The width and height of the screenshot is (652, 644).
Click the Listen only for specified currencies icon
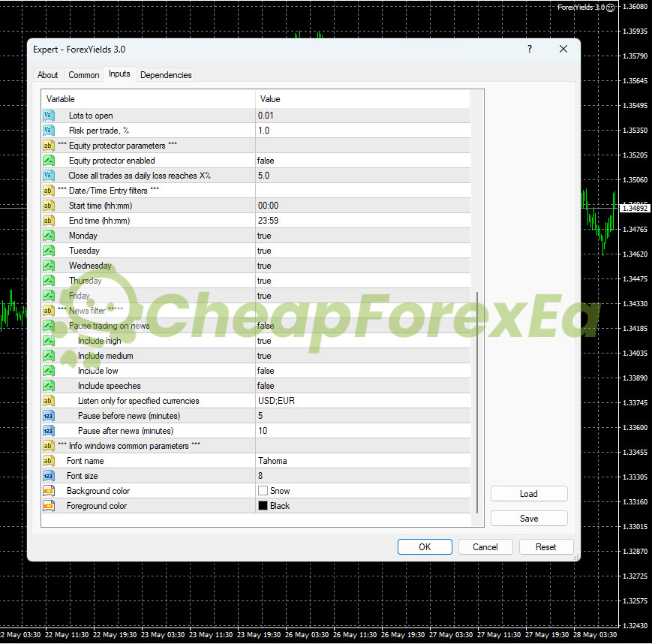49,401
